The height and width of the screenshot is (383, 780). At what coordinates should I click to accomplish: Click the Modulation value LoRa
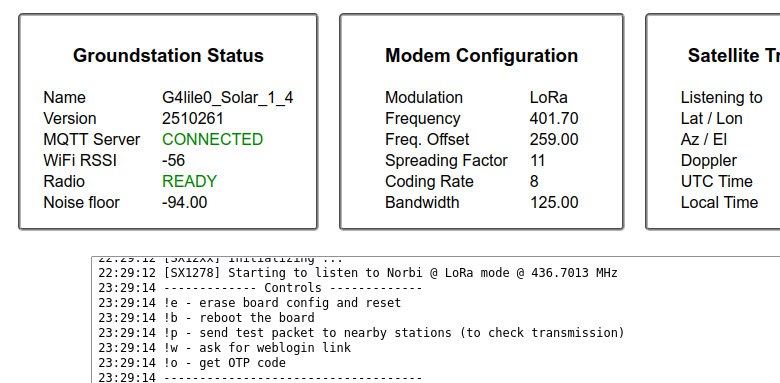(549, 97)
